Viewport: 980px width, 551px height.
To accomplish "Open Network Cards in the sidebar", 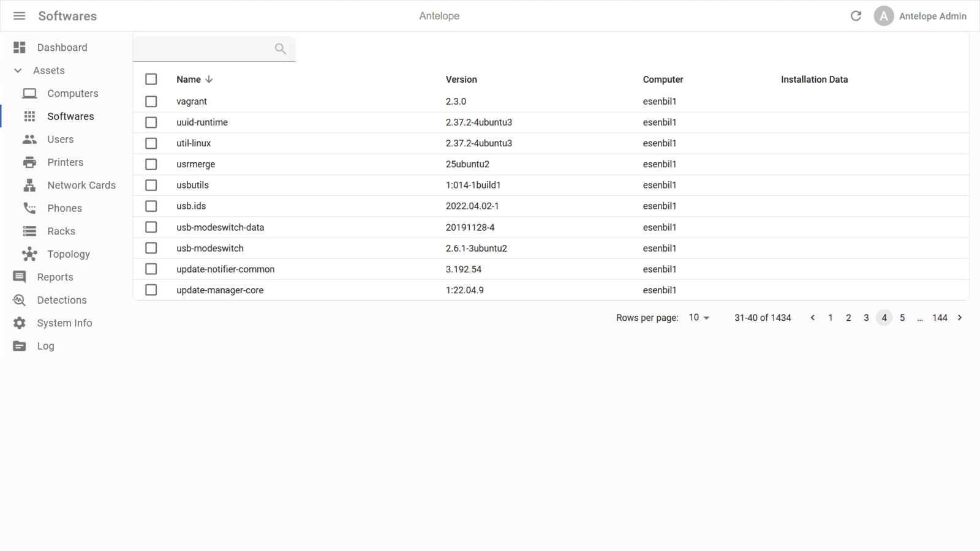I will click(x=81, y=185).
